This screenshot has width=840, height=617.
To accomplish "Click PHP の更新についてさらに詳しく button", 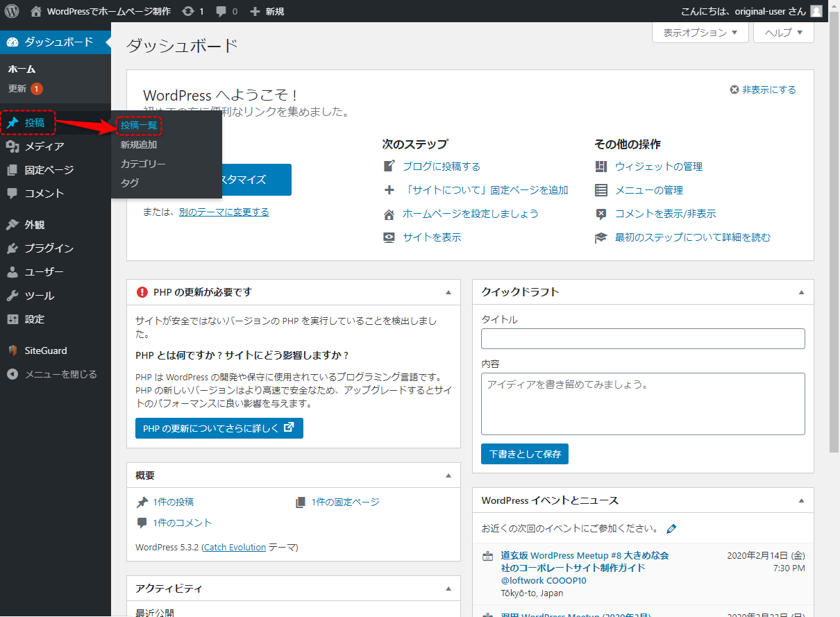I will (219, 428).
